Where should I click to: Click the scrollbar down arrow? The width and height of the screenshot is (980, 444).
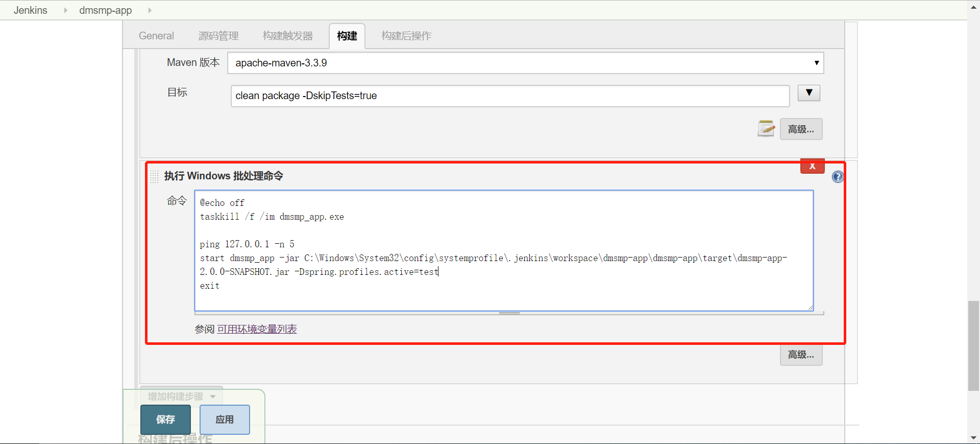click(x=973, y=438)
